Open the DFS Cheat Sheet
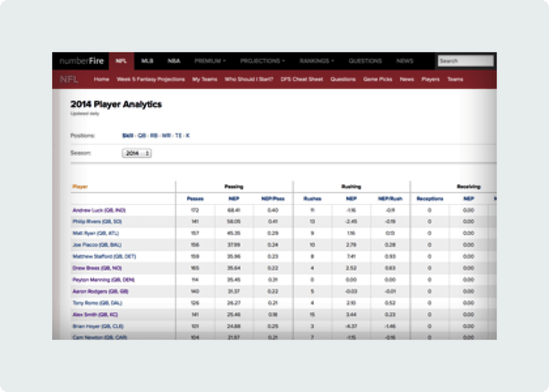This screenshot has width=549, height=392. [301, 80]
